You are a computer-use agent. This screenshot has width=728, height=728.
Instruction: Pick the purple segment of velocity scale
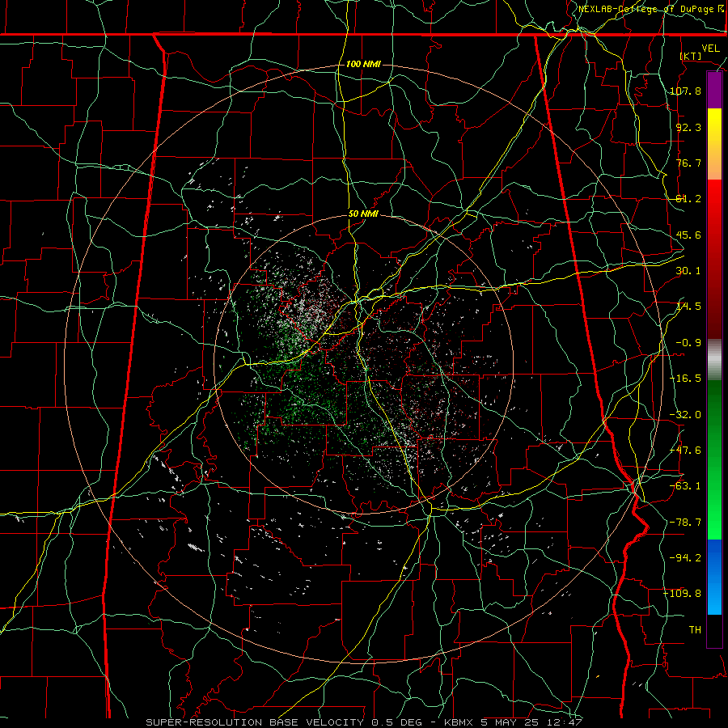point(714,90)
